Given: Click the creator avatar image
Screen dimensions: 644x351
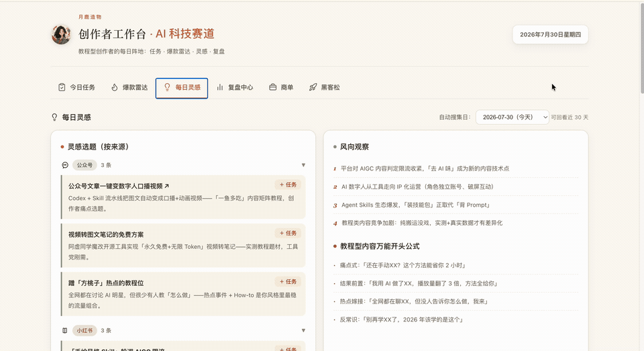Looking at the screenshot, I should pyautogui.click(x=61, y=34).
